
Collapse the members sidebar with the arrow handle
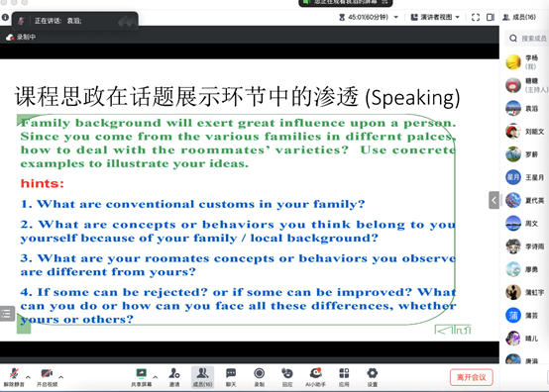click(494, 200)
